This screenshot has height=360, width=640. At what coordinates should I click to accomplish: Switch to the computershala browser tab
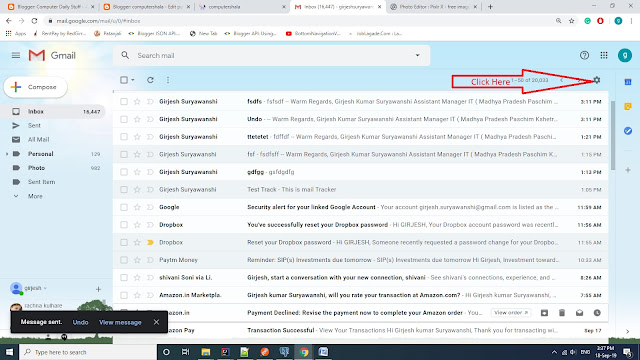pos(242,7)
